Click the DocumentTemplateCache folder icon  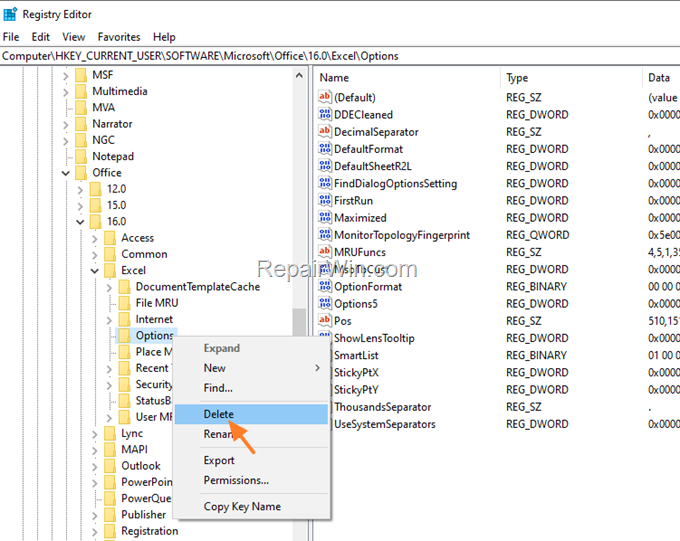point(124,286)
